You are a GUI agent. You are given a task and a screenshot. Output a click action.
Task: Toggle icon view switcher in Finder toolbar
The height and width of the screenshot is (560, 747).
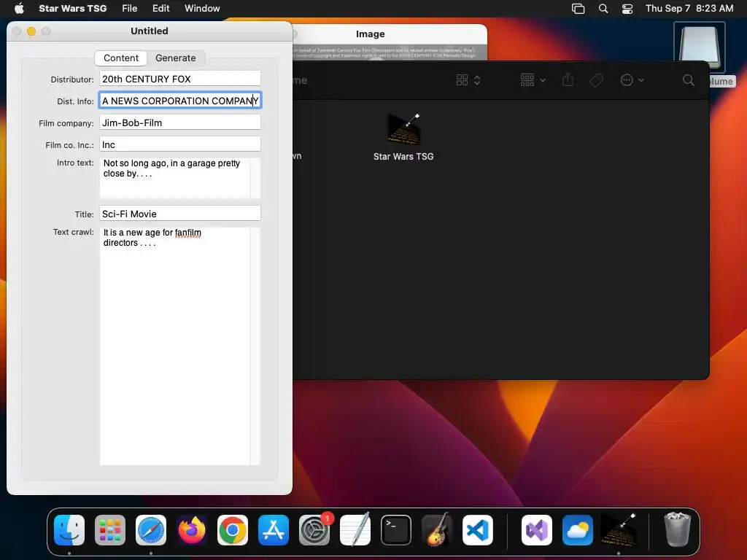(468, 80)
